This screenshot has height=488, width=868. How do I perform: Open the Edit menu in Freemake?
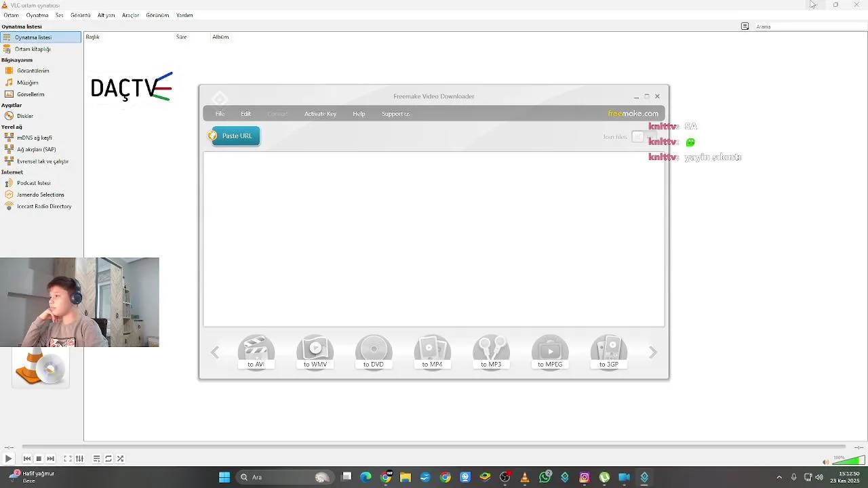[245, 114]
